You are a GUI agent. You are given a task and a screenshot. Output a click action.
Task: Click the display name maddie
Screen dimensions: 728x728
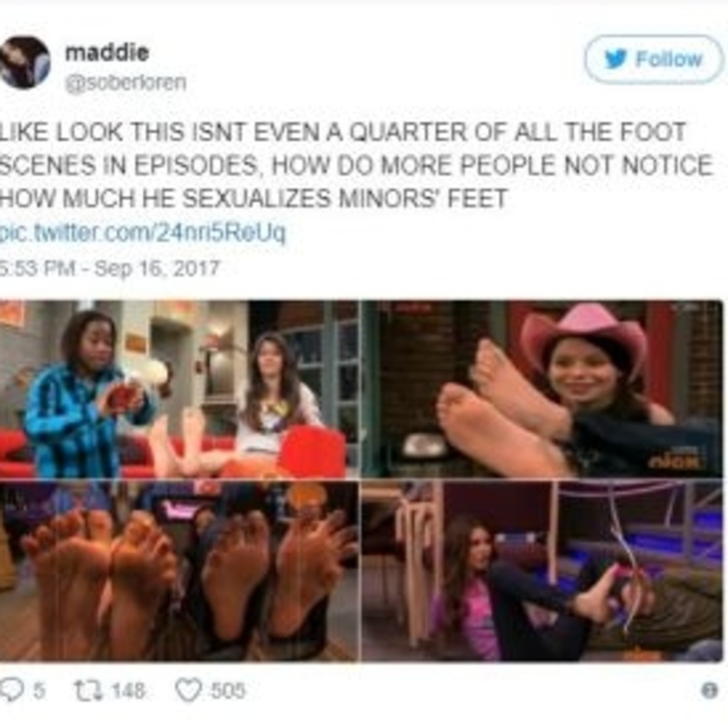point(107,53)
